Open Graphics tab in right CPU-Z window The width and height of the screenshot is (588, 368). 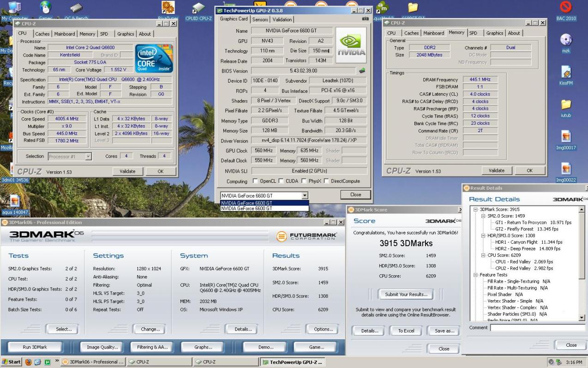click(x=494, y=33)
